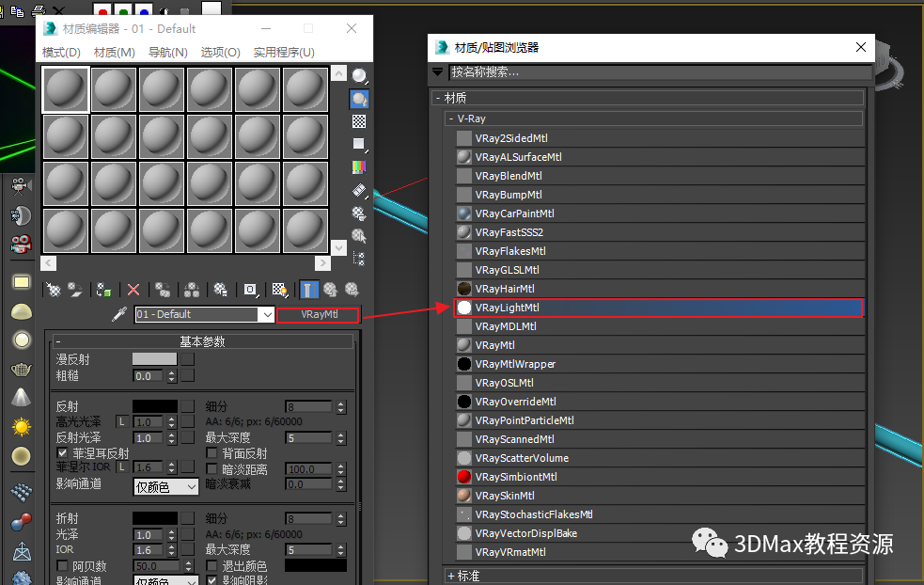Click Assign Material to Selection icon
Screen dimensions: 924x585
(x=103, y=290)
